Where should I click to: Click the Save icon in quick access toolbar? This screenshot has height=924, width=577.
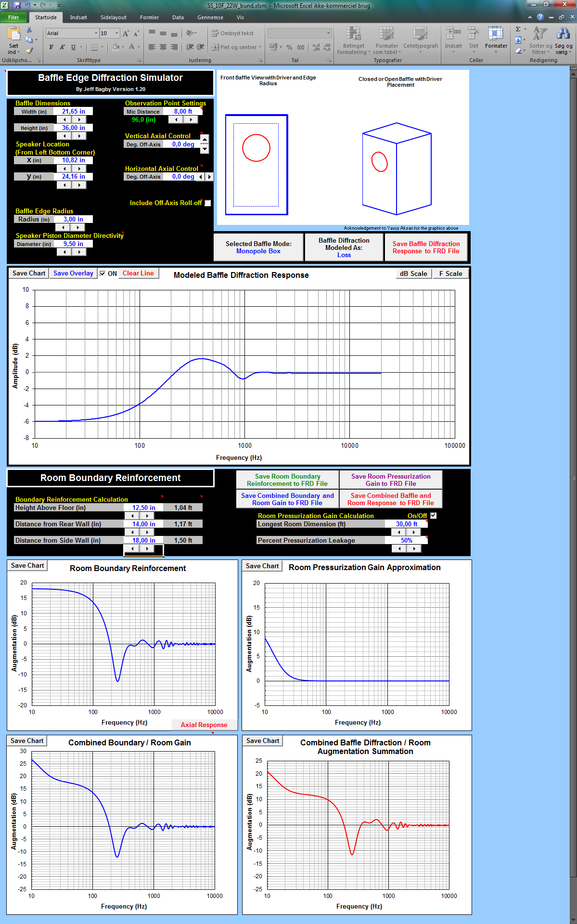tap(17, 5)
